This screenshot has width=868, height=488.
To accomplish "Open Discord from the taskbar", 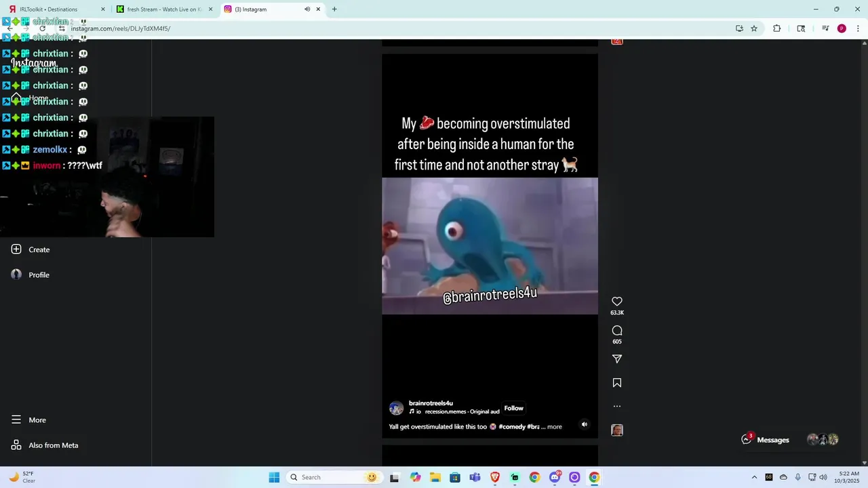I will 555,477.
